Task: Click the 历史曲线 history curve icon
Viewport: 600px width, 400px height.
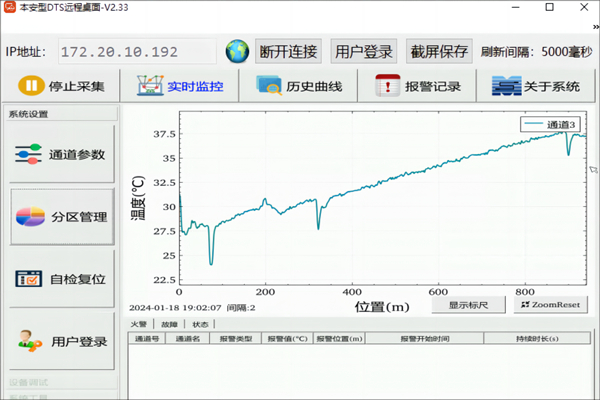Action: 270,86
